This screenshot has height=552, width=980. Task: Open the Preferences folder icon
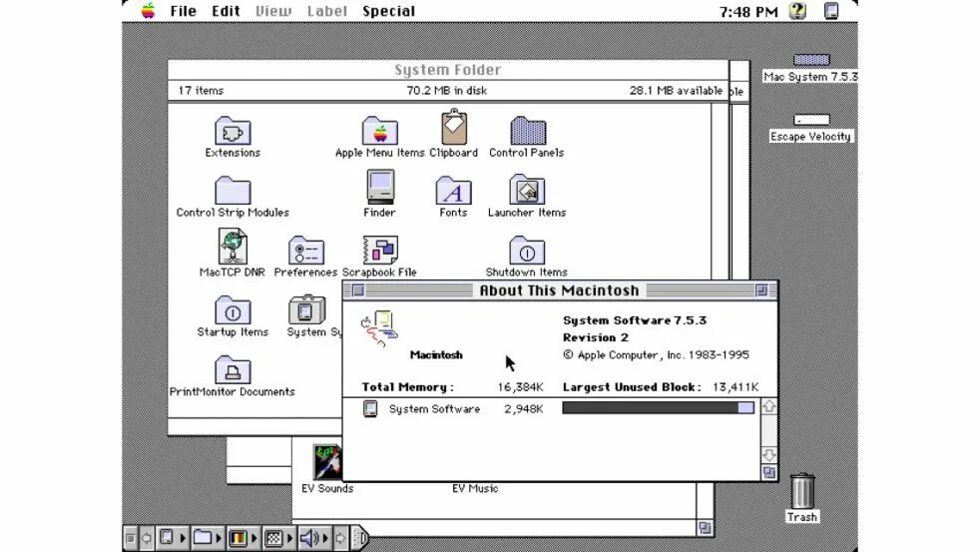306,251
